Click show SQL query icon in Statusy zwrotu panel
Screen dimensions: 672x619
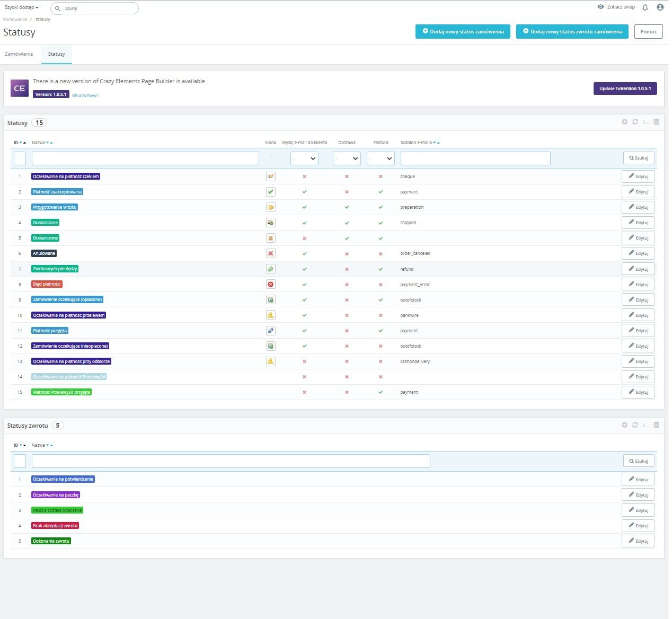click(646, 425)
